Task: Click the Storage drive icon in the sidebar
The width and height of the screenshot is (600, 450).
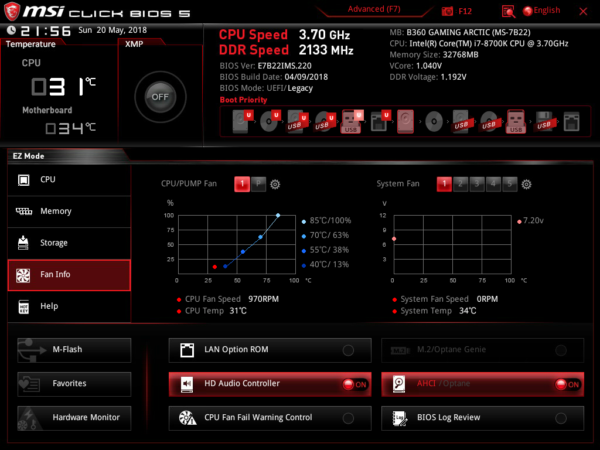Action: tap(23, 243)
